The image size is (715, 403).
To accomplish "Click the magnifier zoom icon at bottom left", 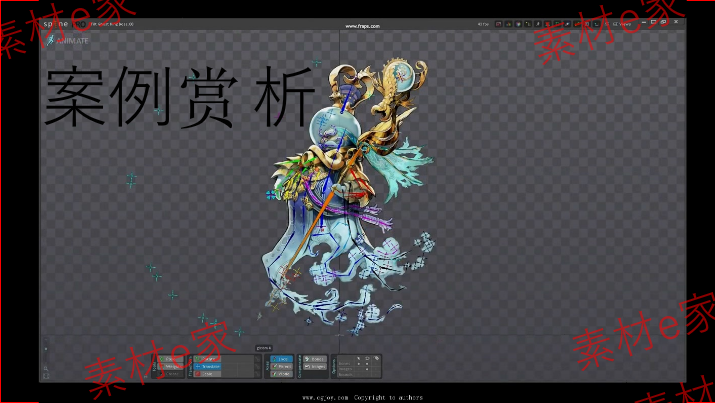I will point(46,368).
